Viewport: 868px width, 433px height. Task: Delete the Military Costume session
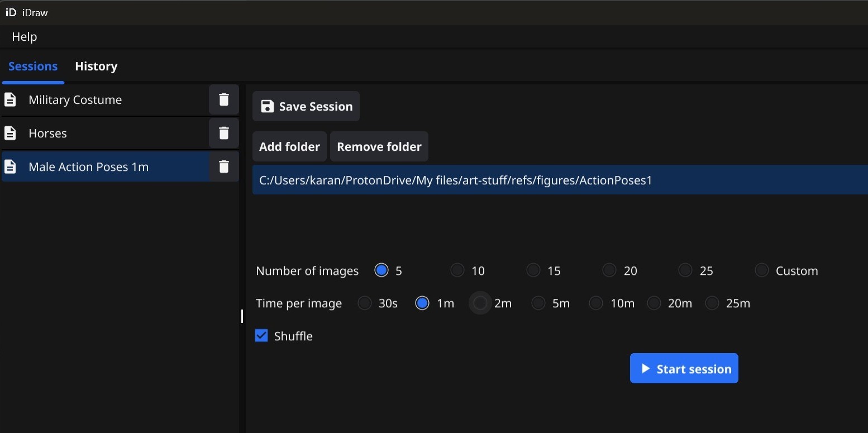[223, 99]
